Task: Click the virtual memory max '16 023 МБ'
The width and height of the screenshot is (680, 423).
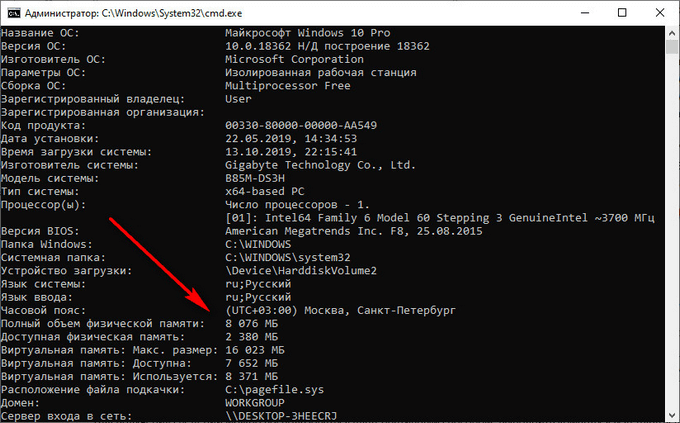Action: 255,350
